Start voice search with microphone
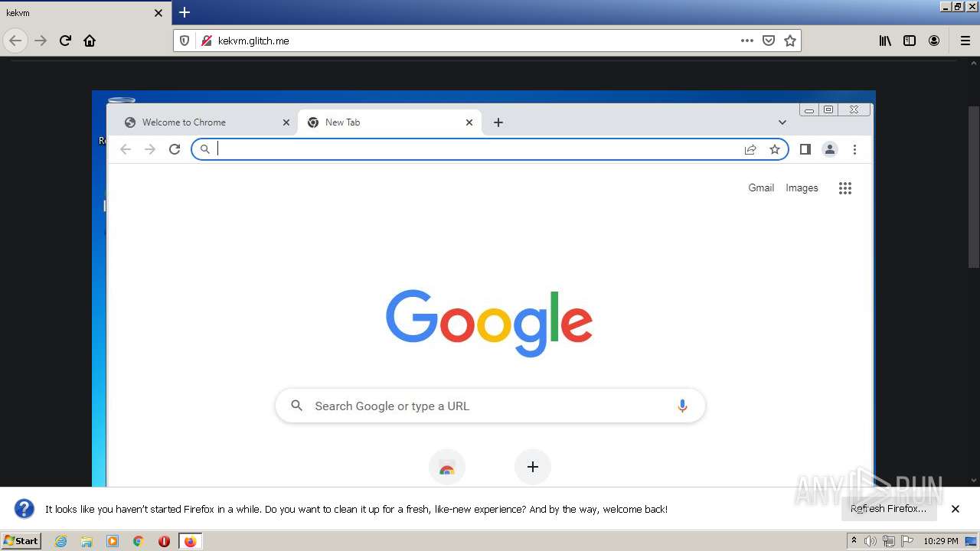The height and width of the screenshot is (551, 980). [x=682, y=406]
